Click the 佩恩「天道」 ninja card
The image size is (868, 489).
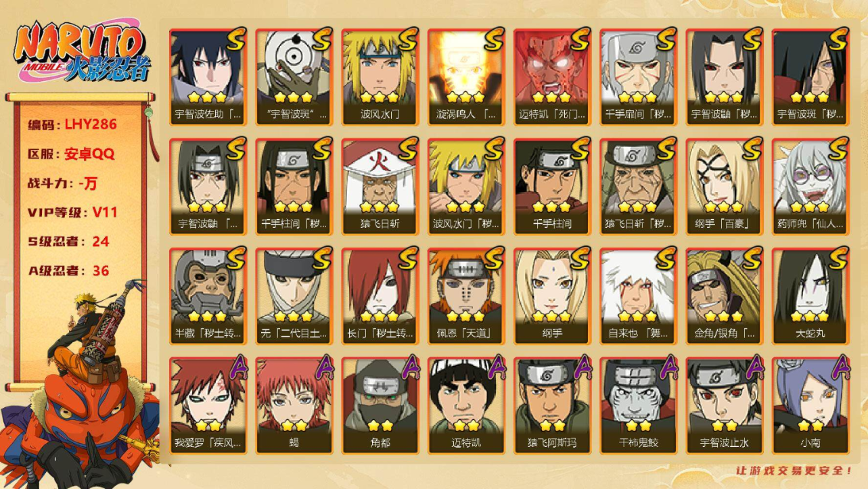(466, 296)
